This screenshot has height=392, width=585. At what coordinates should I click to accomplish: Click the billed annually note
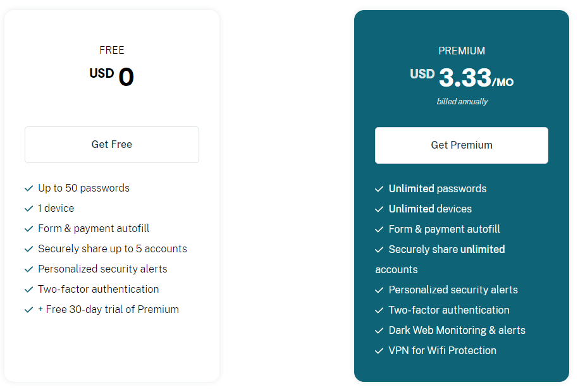(x=462, y=101)
